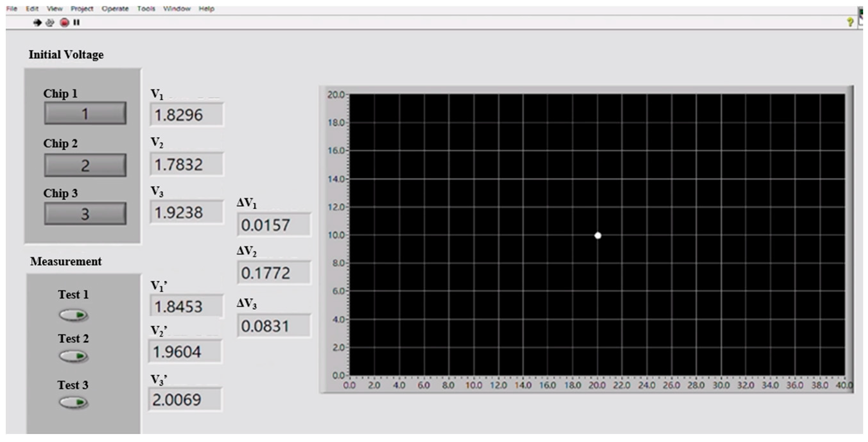
Task: Click the Pause icon in toolbar
Action: 76,22
